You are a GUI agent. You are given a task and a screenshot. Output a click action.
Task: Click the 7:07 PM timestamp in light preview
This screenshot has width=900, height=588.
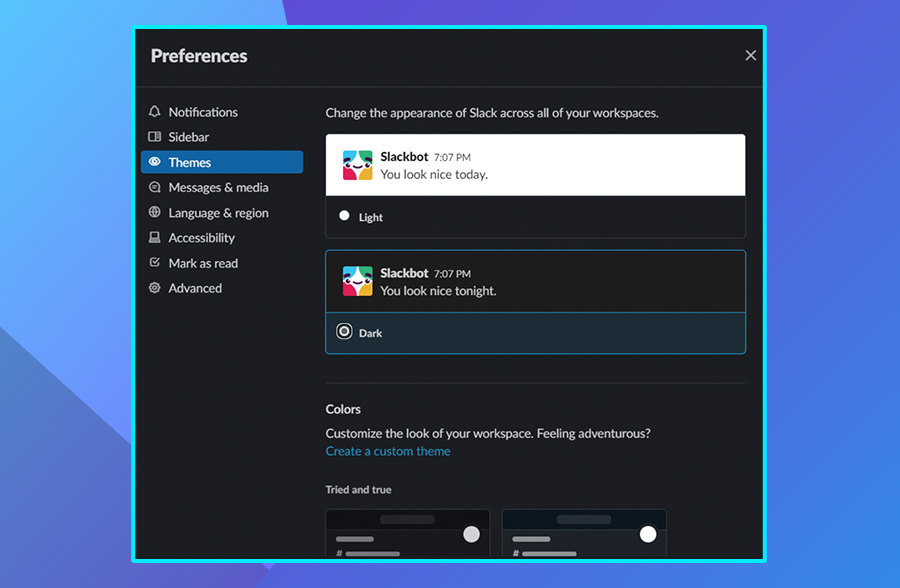[x=452, y=157]
